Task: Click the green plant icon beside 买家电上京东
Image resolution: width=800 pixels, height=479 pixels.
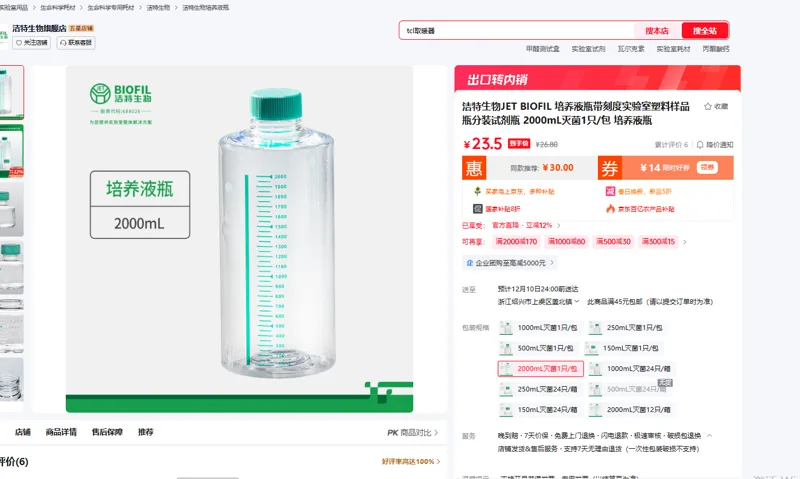Action: (x=478, y=191)
